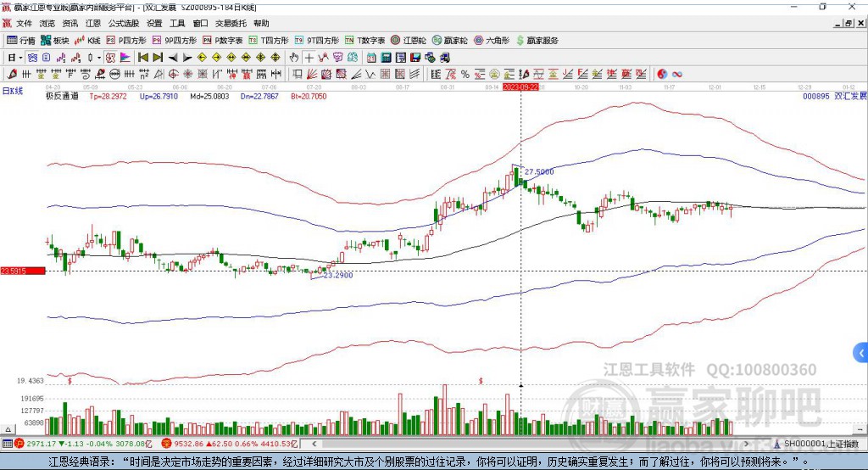
Task: Open the T四方形 tool
Action: (269, 41)
